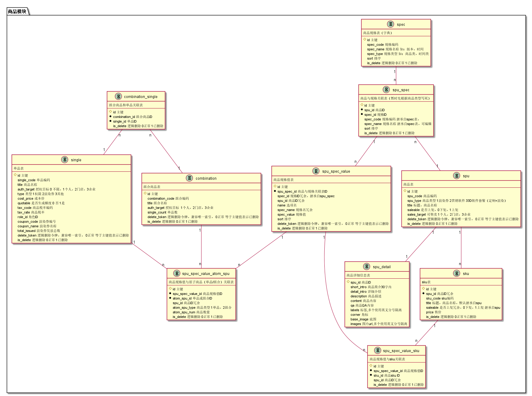532x396 pixels.
Task: Click the entity icon on spu_spec_value
Action: [316, 171]
